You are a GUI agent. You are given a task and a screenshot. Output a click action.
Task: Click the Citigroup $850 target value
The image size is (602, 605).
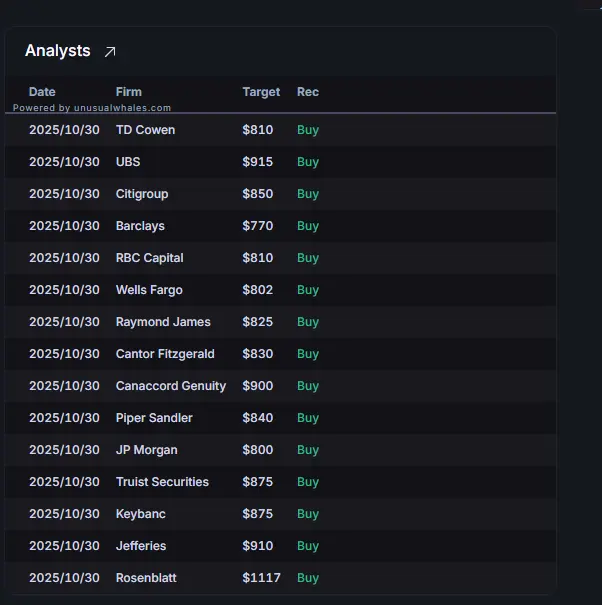257,194
